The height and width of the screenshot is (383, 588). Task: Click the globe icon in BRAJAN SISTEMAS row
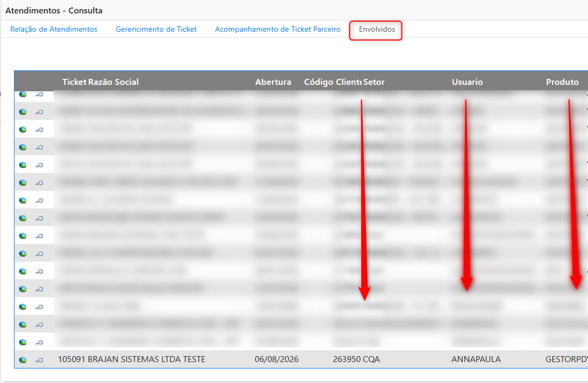(x=23, y=360)
